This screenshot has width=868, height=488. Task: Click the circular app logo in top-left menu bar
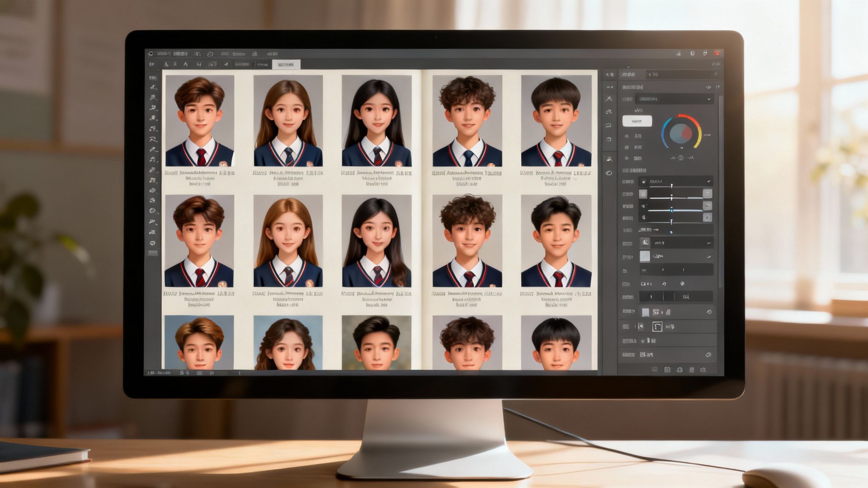(x=151, y=54)
